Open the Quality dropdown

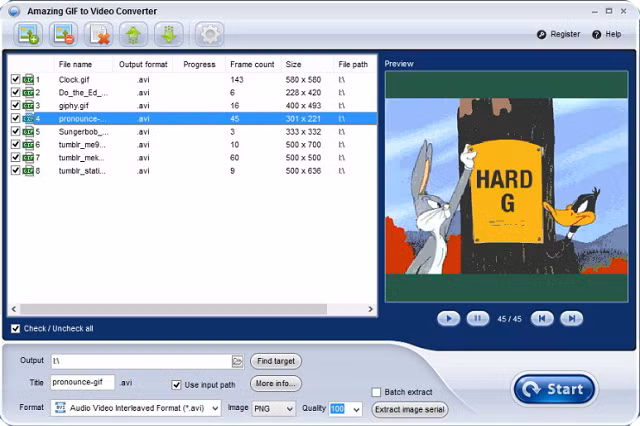356,409
